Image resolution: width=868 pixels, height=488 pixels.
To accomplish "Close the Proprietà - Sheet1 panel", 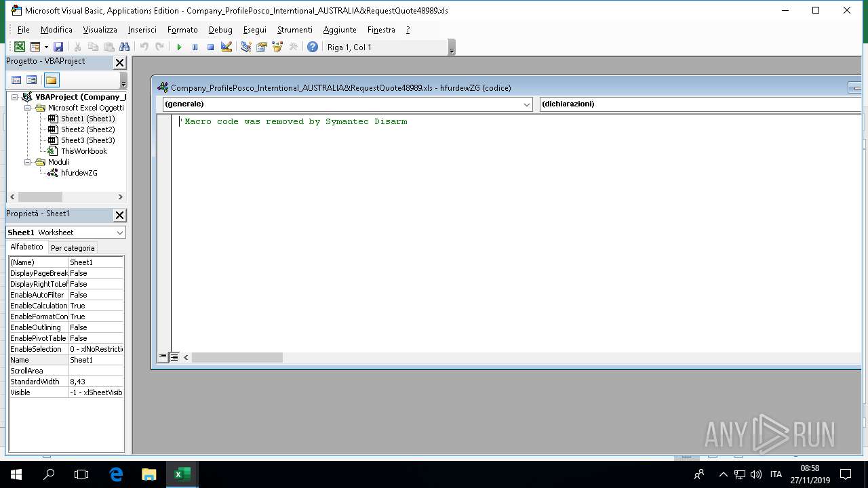I will (119, 215).
